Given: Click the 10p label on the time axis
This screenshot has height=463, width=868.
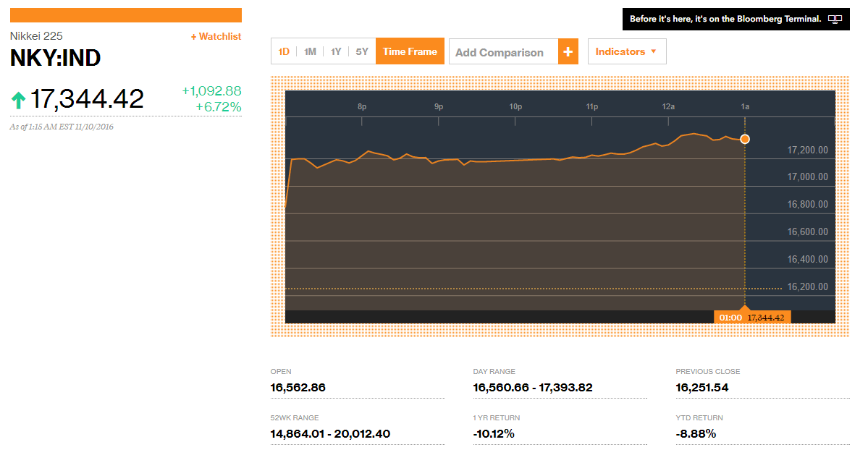Looking at the screenshot, I should click(515, 106).
